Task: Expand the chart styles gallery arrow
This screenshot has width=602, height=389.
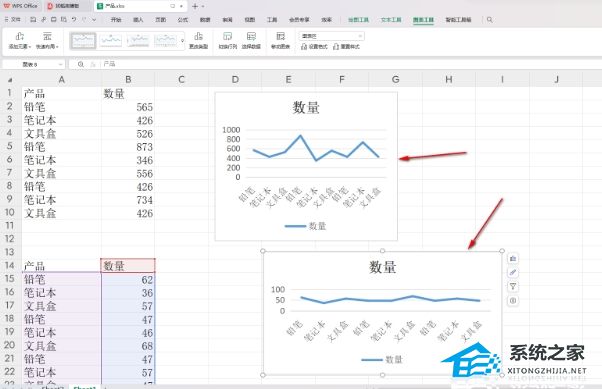Action: pyautogui.click(x=182, y=41)
